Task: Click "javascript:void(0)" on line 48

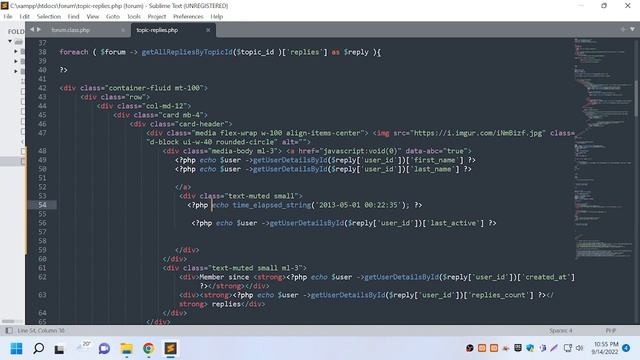Action: (360, 151)
